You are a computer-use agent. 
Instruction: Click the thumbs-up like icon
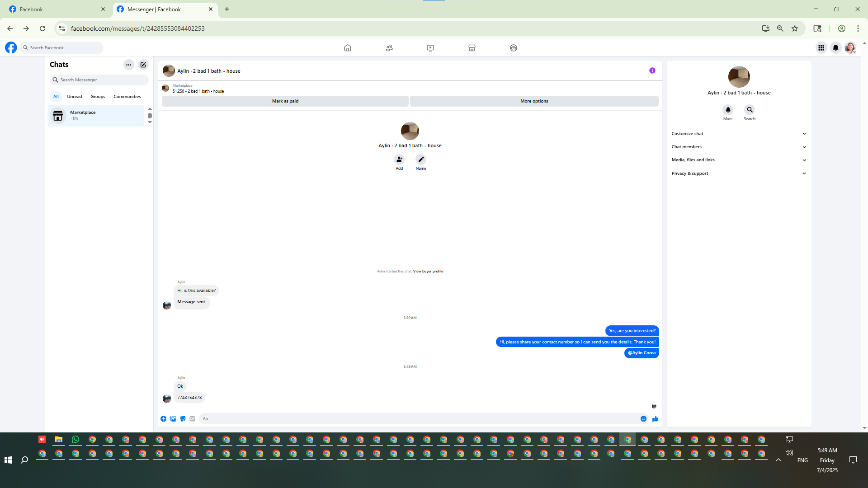click(x=655, y=419)
